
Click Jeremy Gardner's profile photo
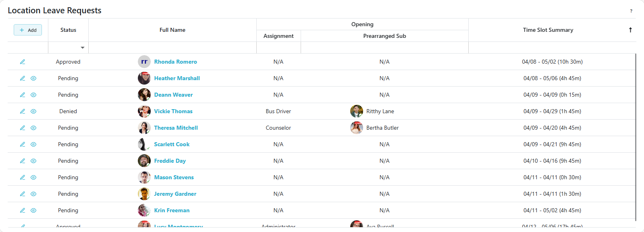click(x=144, y=194)
